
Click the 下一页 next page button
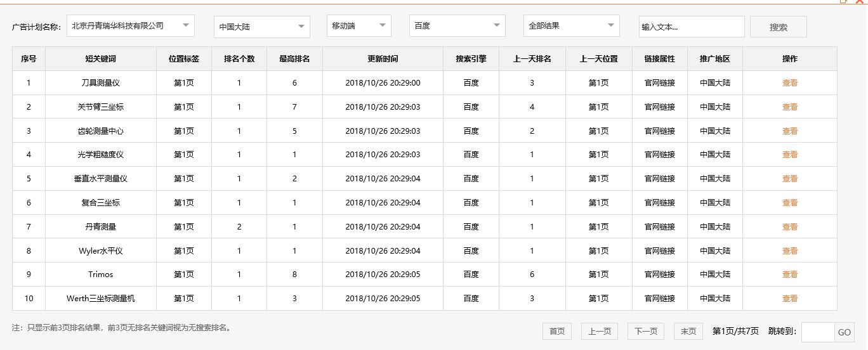coord(646,331)
